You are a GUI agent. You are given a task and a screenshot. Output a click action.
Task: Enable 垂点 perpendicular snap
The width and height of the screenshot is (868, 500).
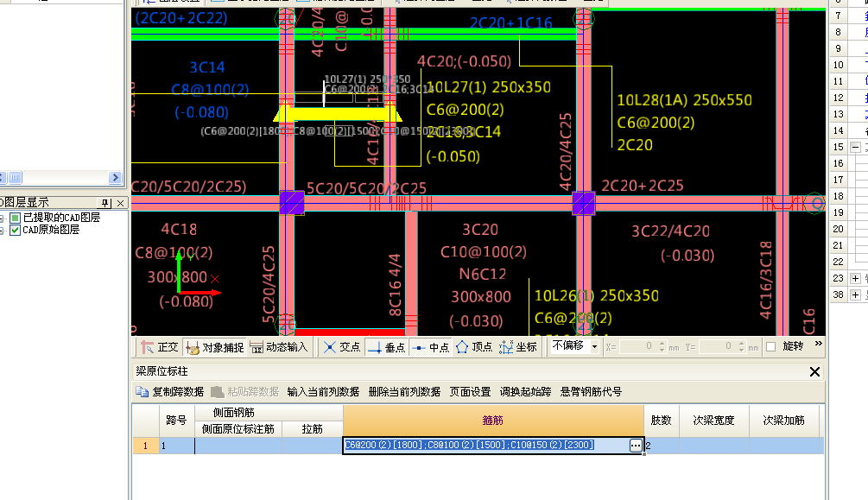point(386,347)
